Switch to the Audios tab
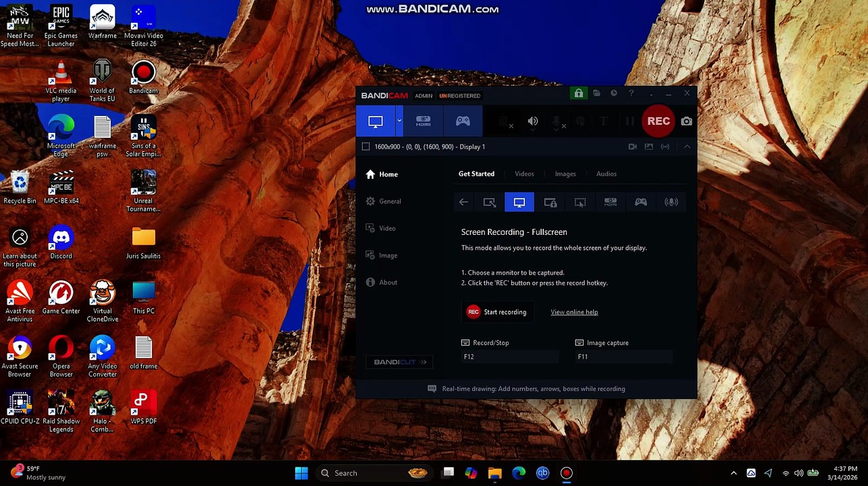The height and width of the screenshot is (486, 868). click(607, 174)
